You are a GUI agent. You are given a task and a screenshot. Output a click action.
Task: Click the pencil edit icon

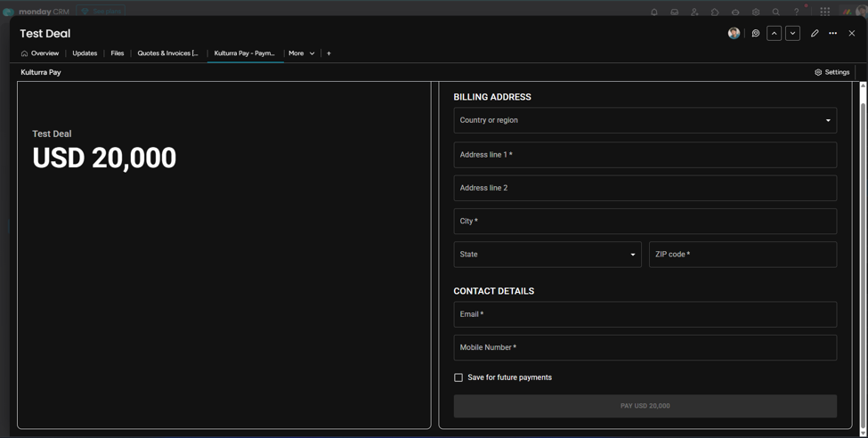point(815,33)
